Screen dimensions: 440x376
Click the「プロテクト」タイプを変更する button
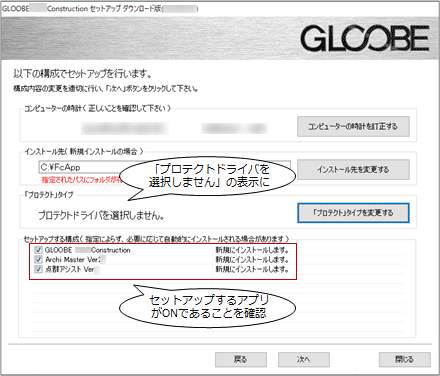pyautogui.click(x=353, y=213)
